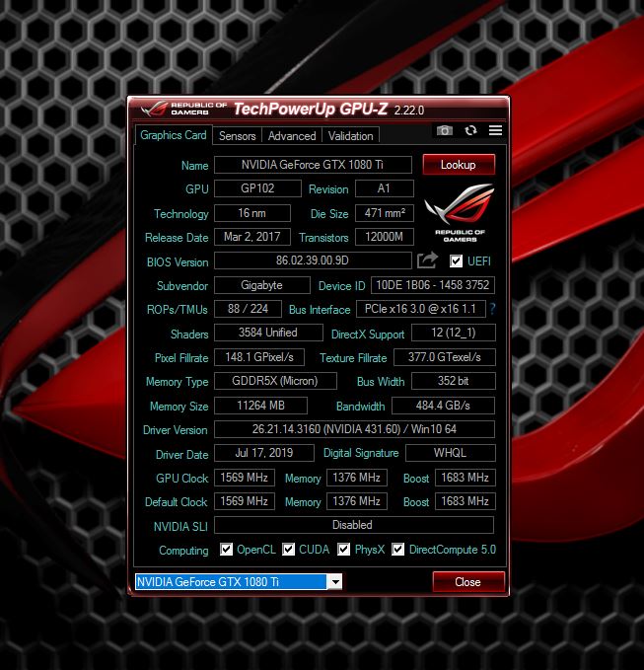
Task: Click the refresh arrows icon
Action: tap(470, 130)
